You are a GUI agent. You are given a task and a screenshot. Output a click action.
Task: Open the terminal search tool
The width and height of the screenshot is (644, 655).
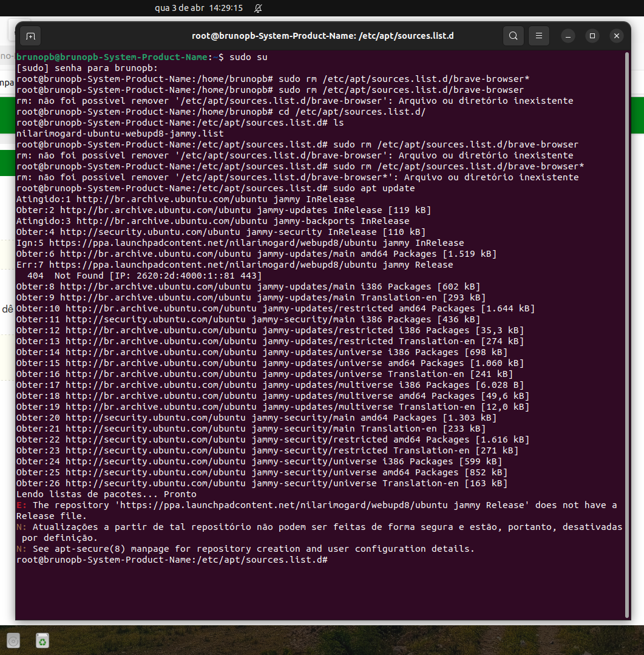point(514,36)
